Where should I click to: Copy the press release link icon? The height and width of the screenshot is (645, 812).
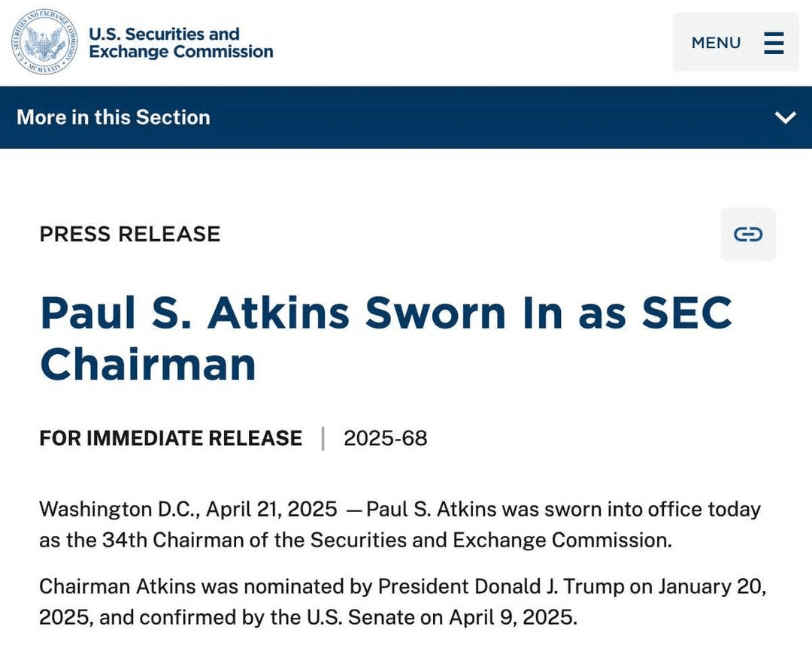747,235
